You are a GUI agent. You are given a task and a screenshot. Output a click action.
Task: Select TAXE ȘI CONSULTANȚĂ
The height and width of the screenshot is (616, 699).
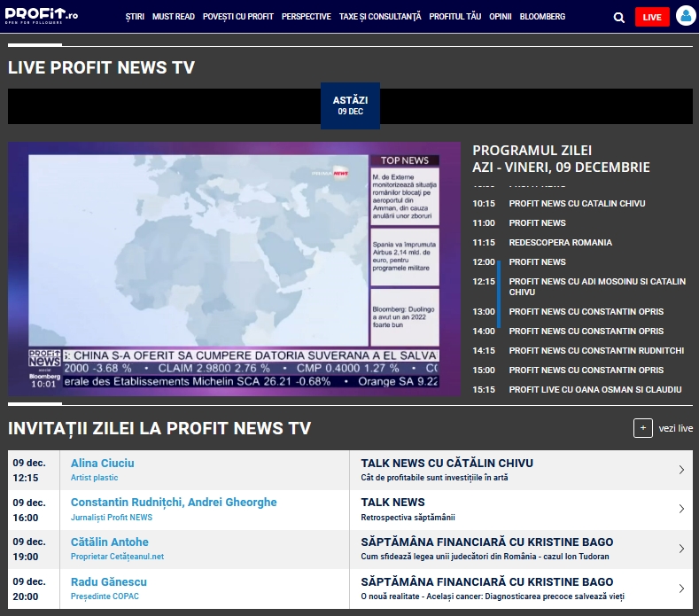coord(380,17)
